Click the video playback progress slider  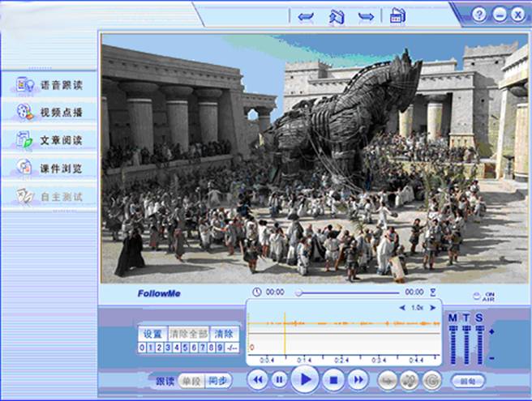[347, 292]
